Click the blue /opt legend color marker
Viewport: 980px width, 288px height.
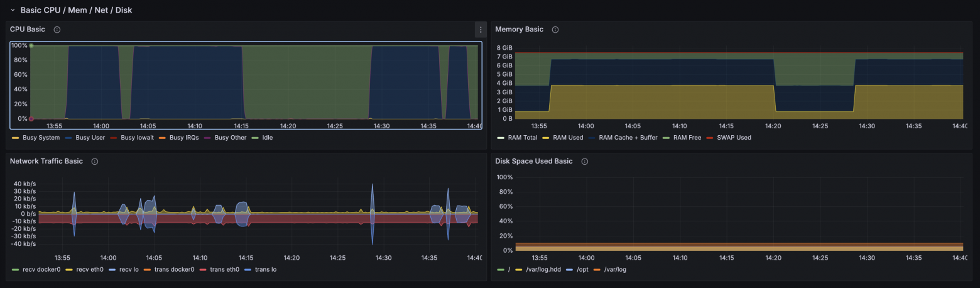click(570, 270)
